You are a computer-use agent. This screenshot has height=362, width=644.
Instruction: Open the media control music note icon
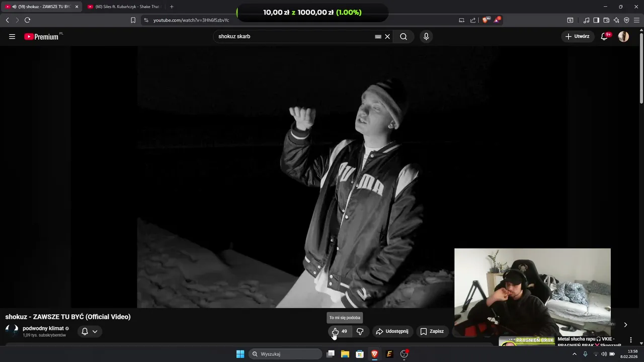(586, 20)
